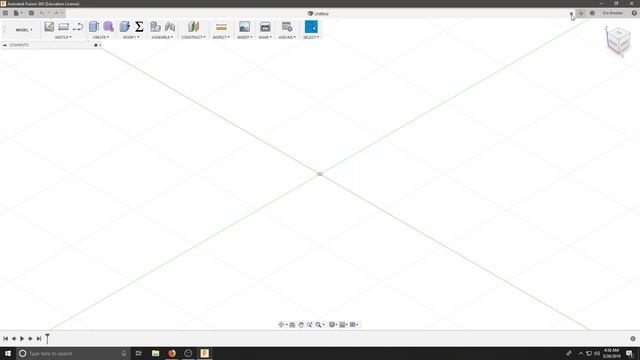Viewport: 640px width, 360px height.
Task: Expand the Select dropdown menu
Action: click(x=311, y=37)
